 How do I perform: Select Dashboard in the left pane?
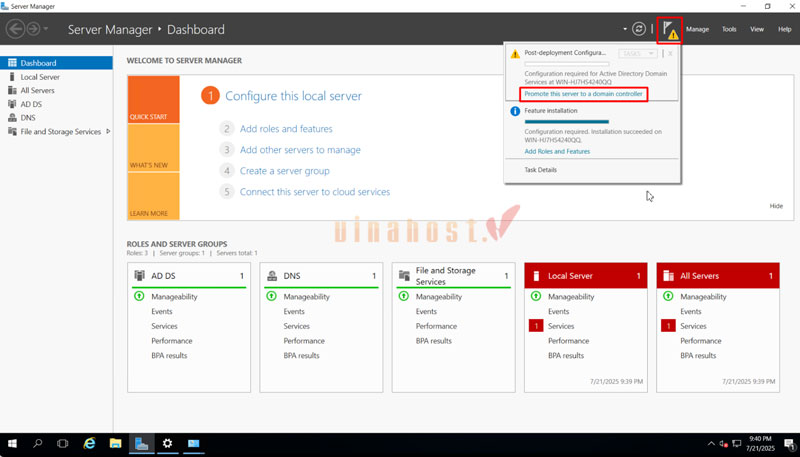56,63
